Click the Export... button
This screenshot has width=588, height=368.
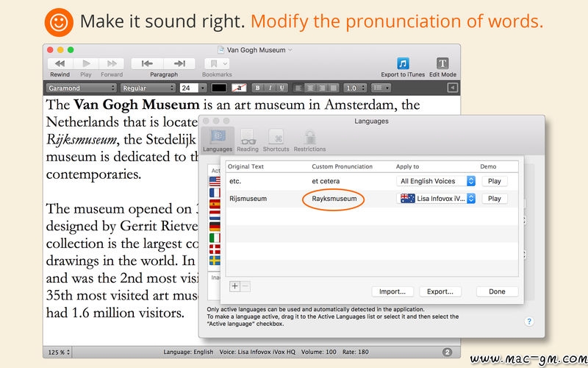tap(440, 291)
